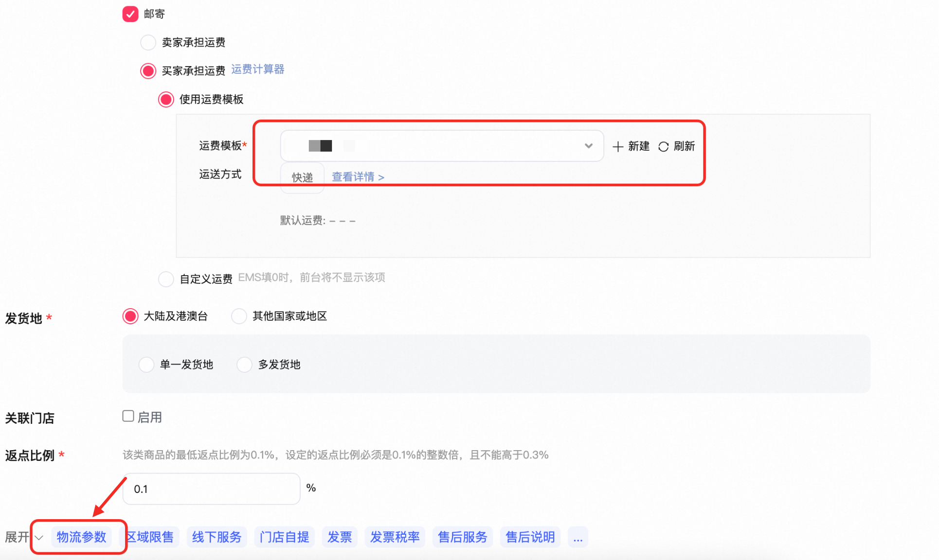Image resolution: width=939 pixels, height=560 pixels.
Task: Click the 新建 template label
Action: pos(639,146)
